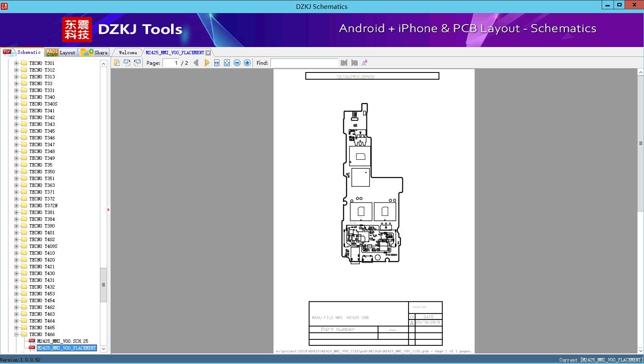
Task: Find next match
Action: 354,63
